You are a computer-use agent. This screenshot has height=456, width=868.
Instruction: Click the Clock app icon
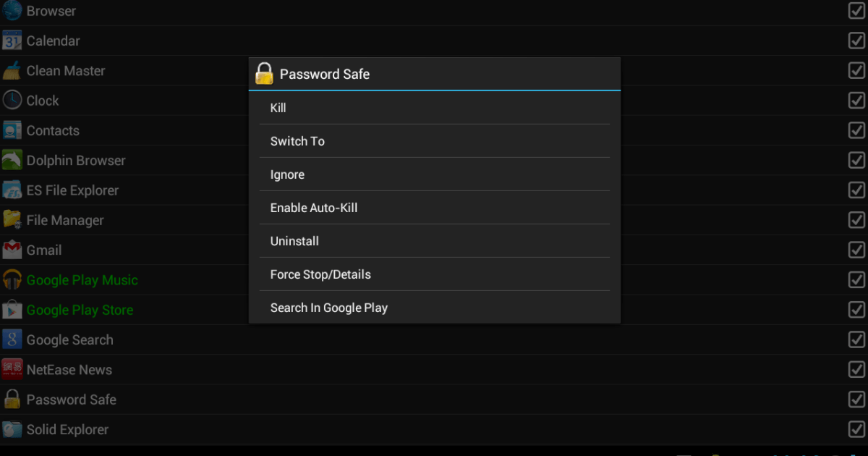tap(12, 100)
